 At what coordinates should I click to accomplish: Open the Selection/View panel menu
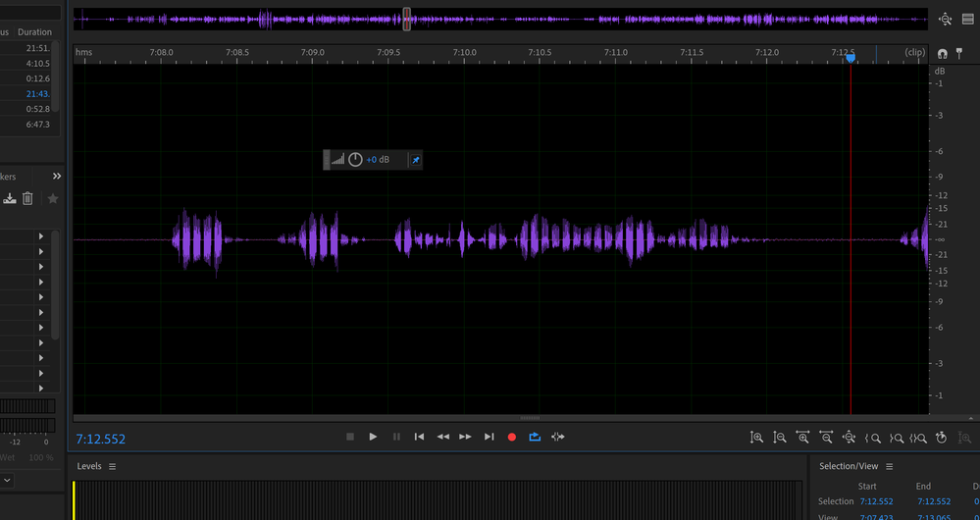[x=890, y=466]
